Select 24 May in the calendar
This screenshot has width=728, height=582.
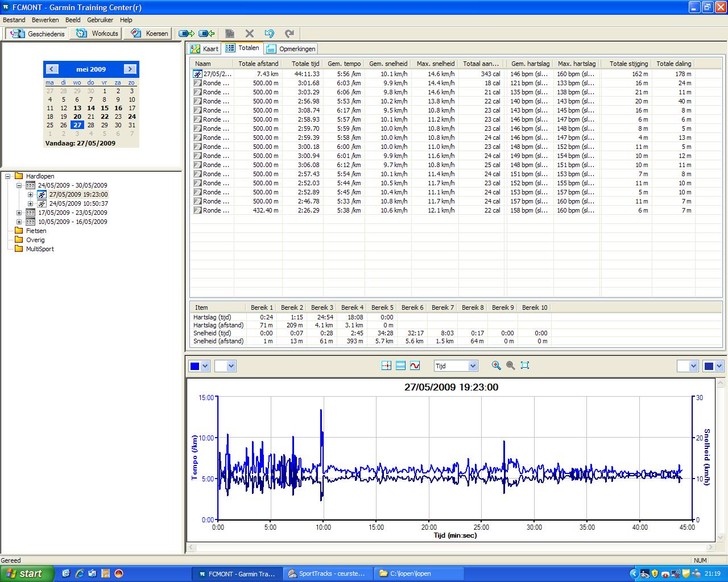pyautogui.click(x=132, y=117)
